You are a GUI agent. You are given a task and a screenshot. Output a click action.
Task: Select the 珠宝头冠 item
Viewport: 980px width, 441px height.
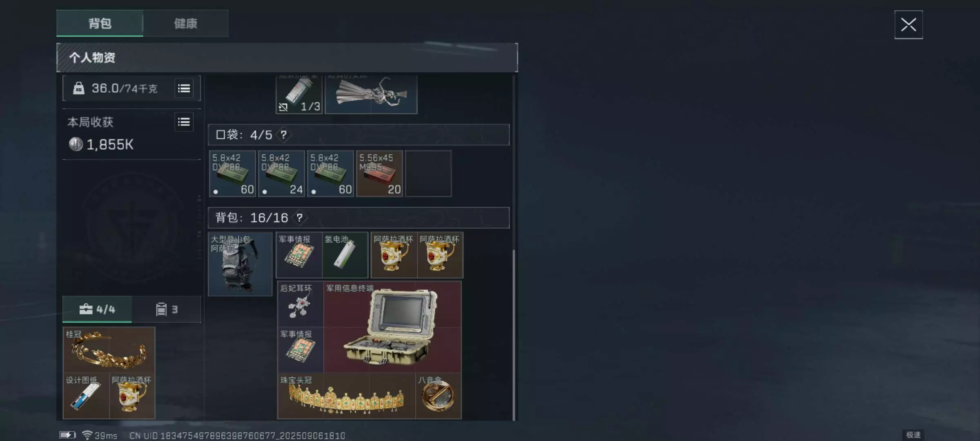coord(346,396)
